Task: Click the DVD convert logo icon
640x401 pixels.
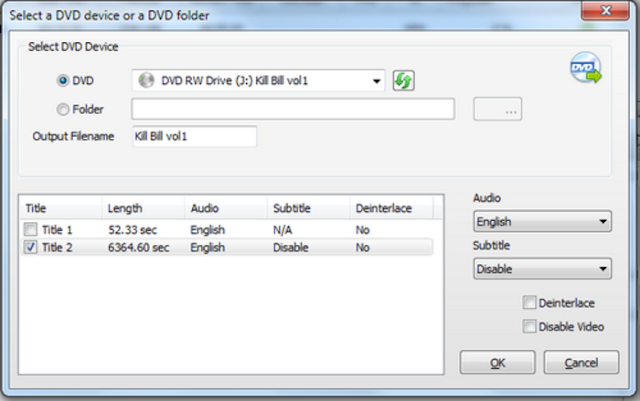Action: pyautogui.click(x=586, y=67)
